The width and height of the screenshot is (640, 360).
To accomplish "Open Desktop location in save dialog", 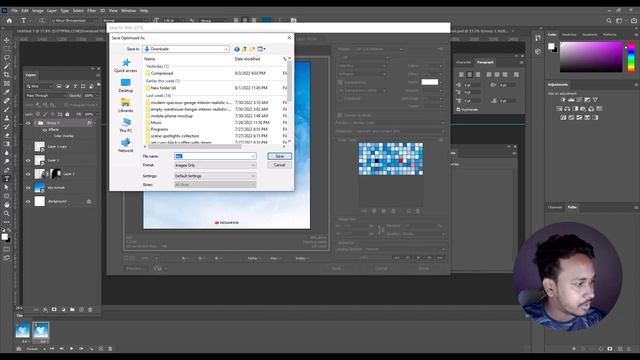I will coord(126,85).
